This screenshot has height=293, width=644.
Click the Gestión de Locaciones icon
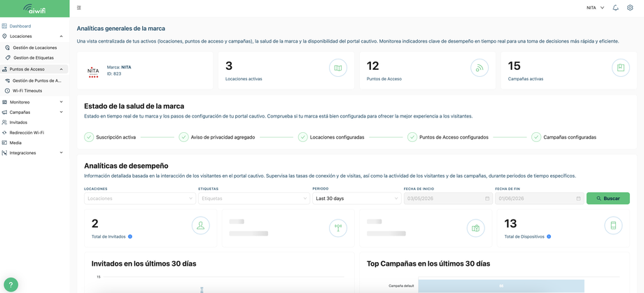tap(8, 48)
